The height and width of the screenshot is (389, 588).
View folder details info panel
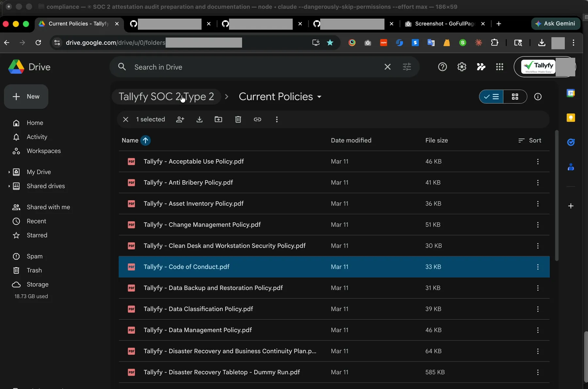[x=538, y=97]
